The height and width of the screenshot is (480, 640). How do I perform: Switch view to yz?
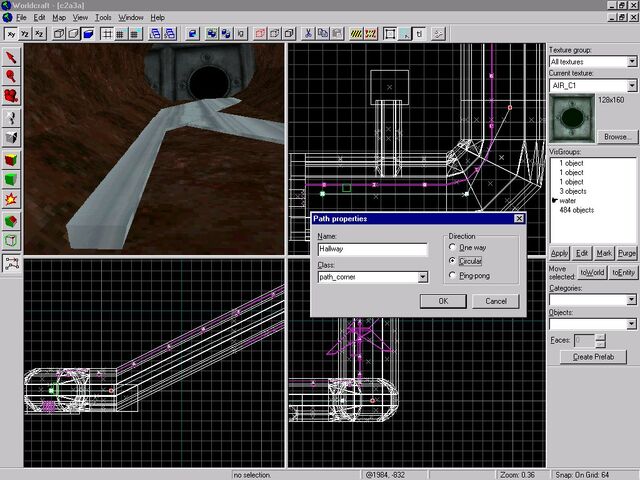pyautogui.click(x=25, y=34)
